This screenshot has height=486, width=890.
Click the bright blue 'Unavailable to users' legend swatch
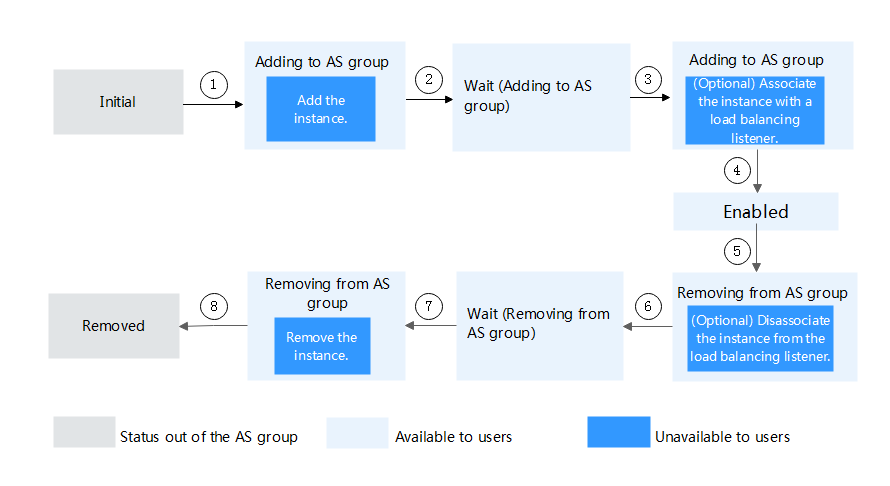pos(619,432)
